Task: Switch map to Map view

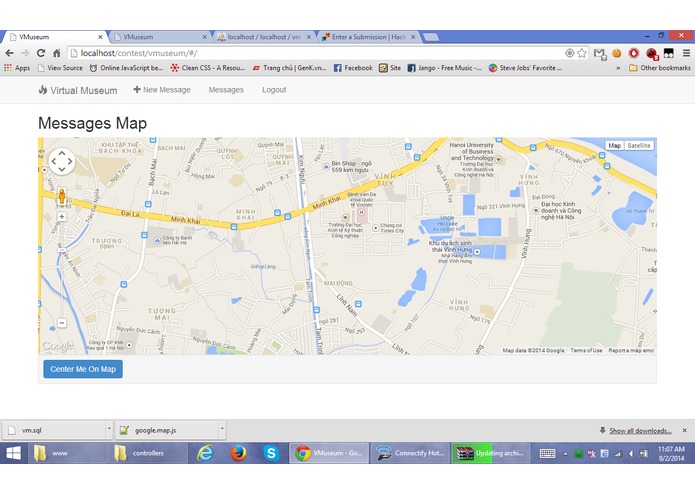Action: pos(614,145)
